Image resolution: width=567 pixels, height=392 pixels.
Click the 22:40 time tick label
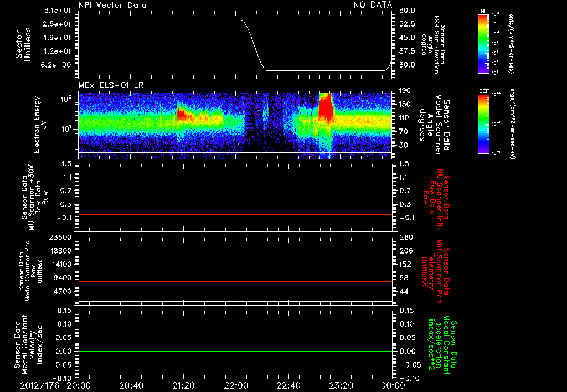288,385
